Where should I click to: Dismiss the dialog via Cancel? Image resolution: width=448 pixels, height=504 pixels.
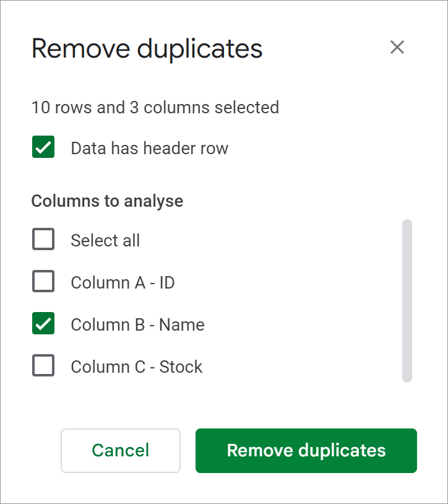[120, 451]
